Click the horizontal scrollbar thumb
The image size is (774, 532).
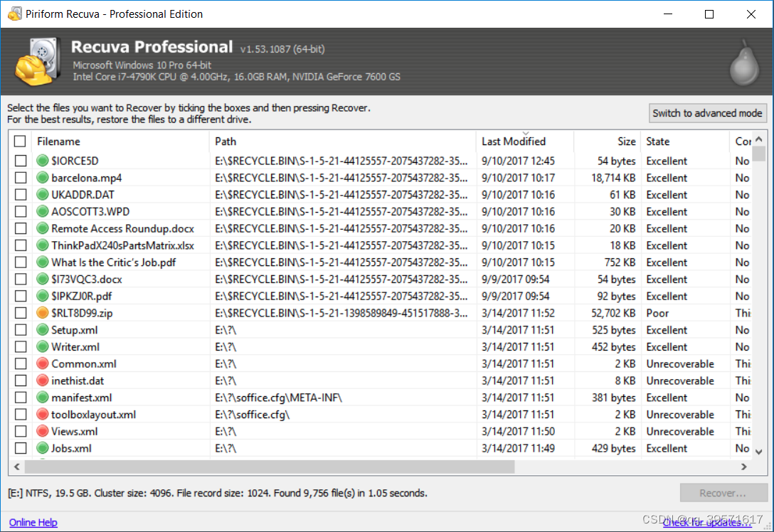(270, 467)
